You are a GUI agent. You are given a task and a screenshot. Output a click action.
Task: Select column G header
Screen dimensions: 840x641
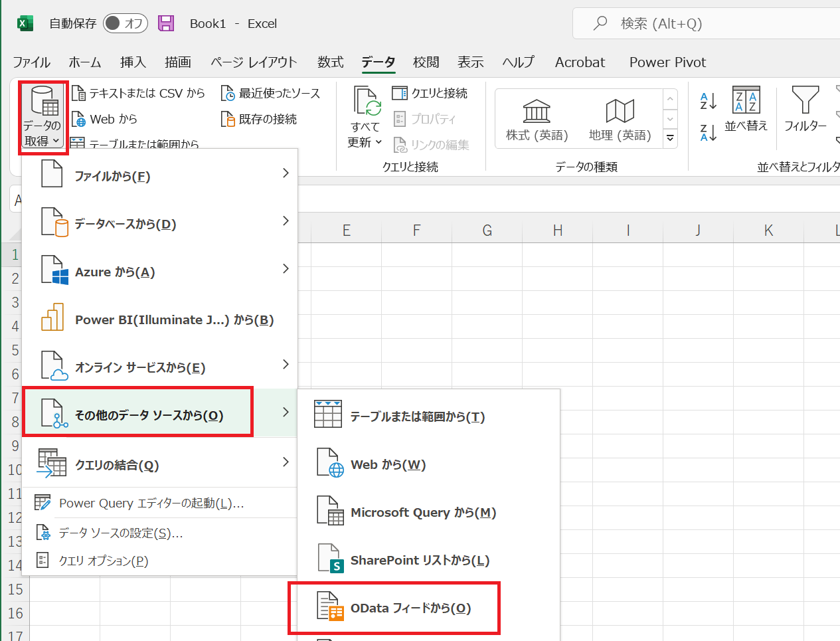[x=487, y=230]
